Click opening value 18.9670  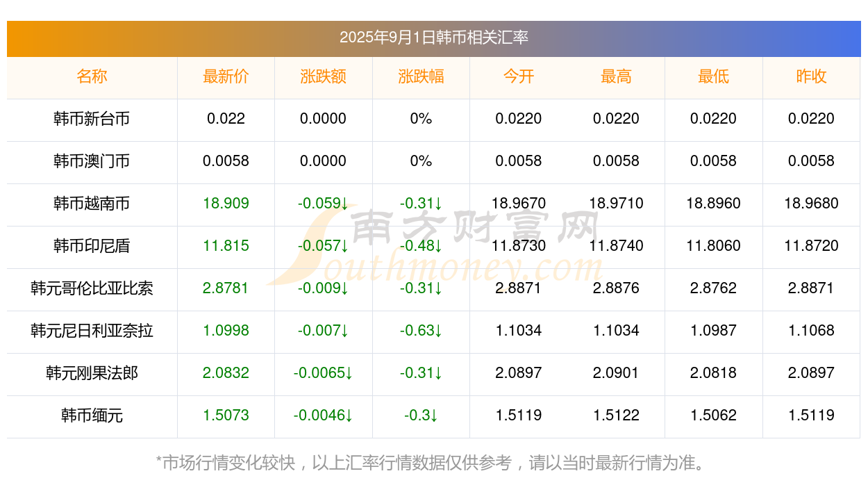point(519,204)
